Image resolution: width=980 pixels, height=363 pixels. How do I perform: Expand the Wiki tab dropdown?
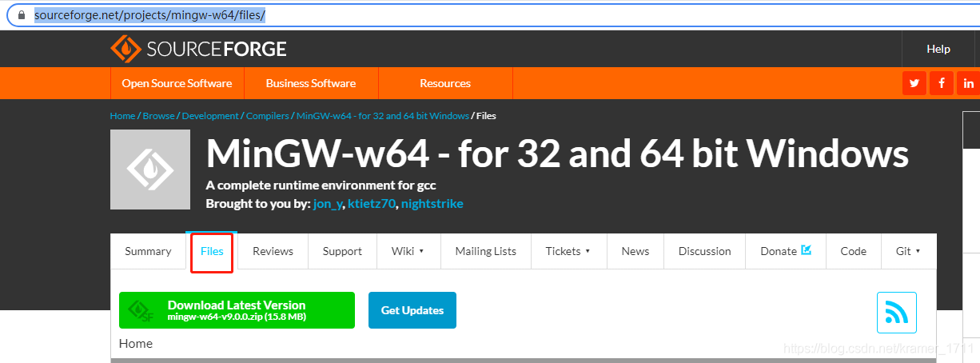408,251
